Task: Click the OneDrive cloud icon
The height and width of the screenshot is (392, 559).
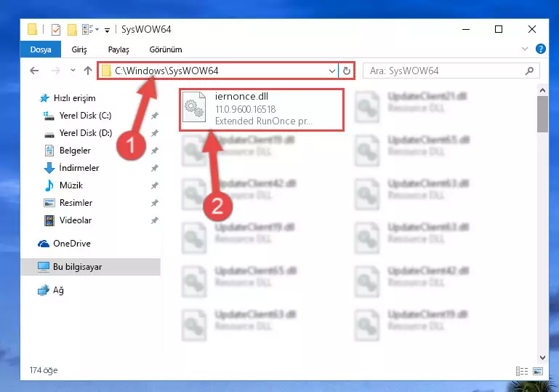Action: [x=44, y=244]
